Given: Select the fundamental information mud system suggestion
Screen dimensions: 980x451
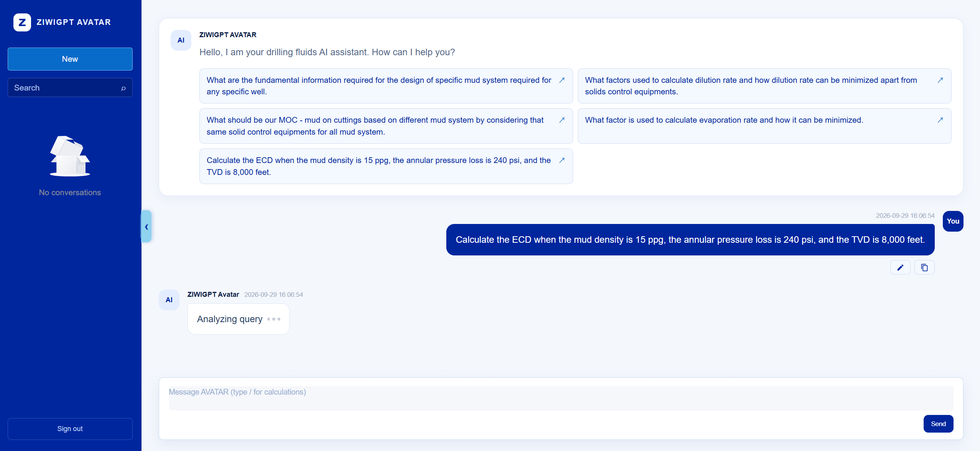Looking at the screenshot, I should click(x=386, y=86).
